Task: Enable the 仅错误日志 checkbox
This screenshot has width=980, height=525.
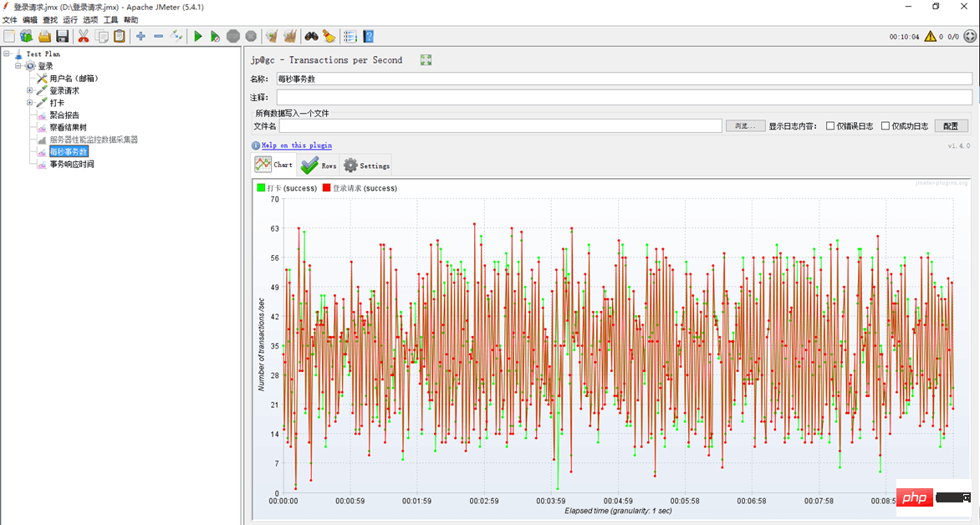Action: pos(830,126)
